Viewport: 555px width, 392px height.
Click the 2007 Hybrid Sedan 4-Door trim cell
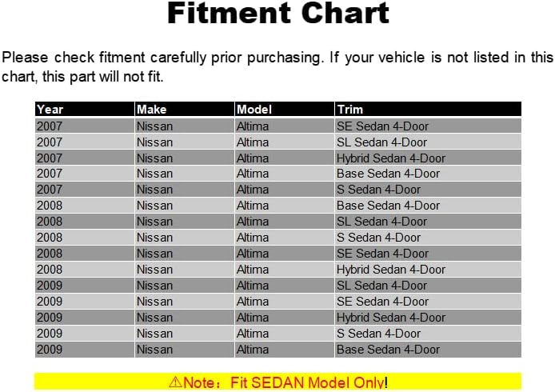click(x=428, y=158)
